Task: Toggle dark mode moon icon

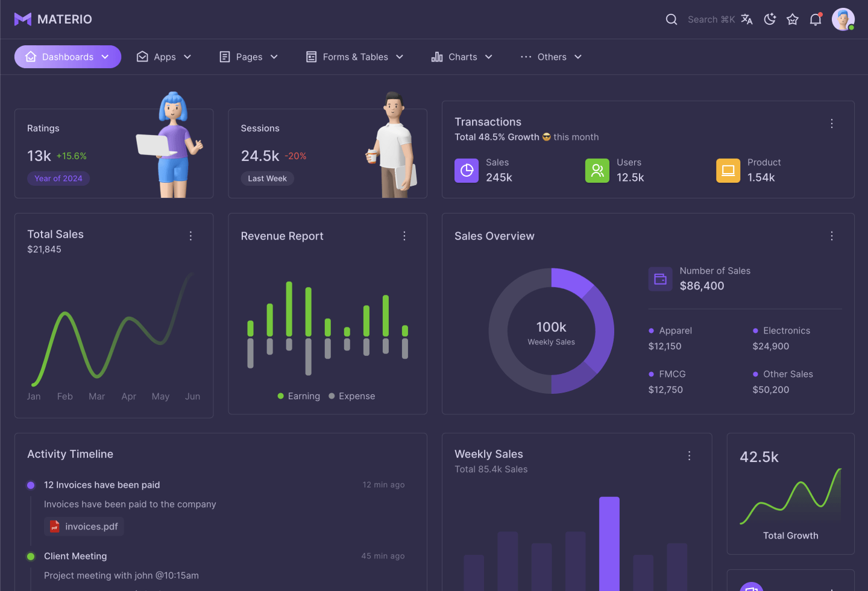Action: pos(770,19)
